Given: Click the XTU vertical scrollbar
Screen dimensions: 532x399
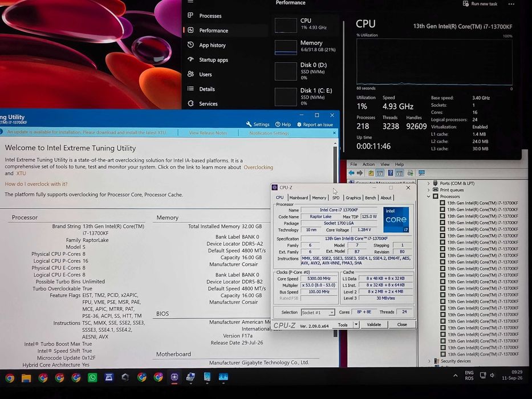Looking at the screenshot, I should [x=335, y=238].
